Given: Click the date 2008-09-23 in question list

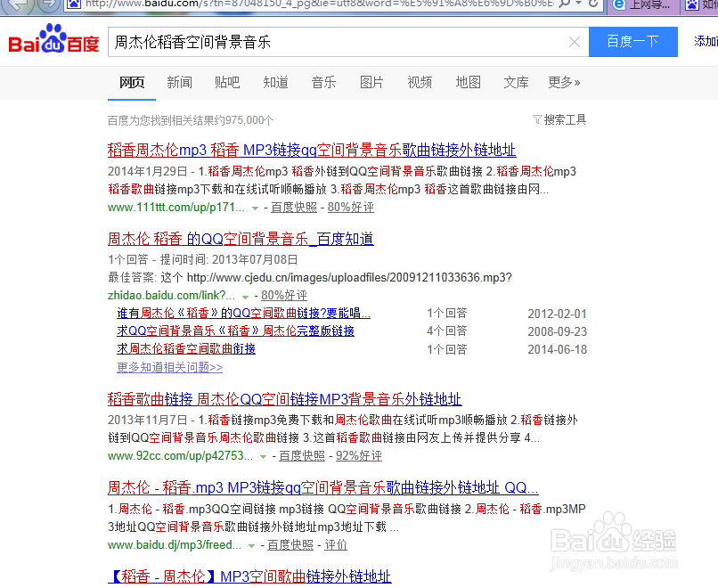Looking at the screenshot, I should click(x=558, y=331).
